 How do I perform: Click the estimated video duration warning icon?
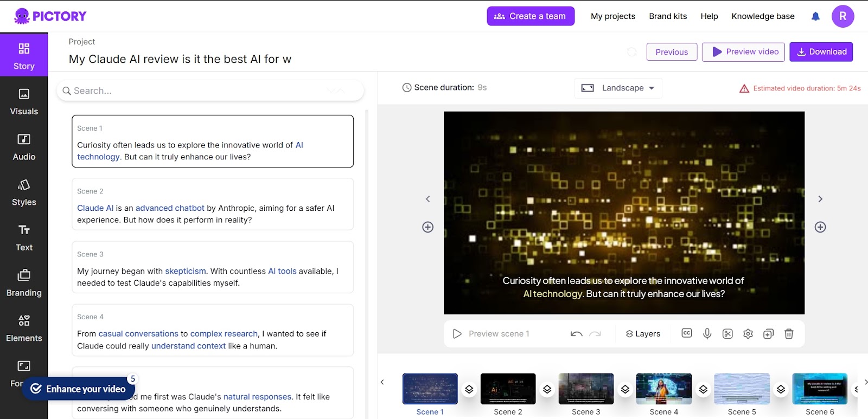point(744,88)
